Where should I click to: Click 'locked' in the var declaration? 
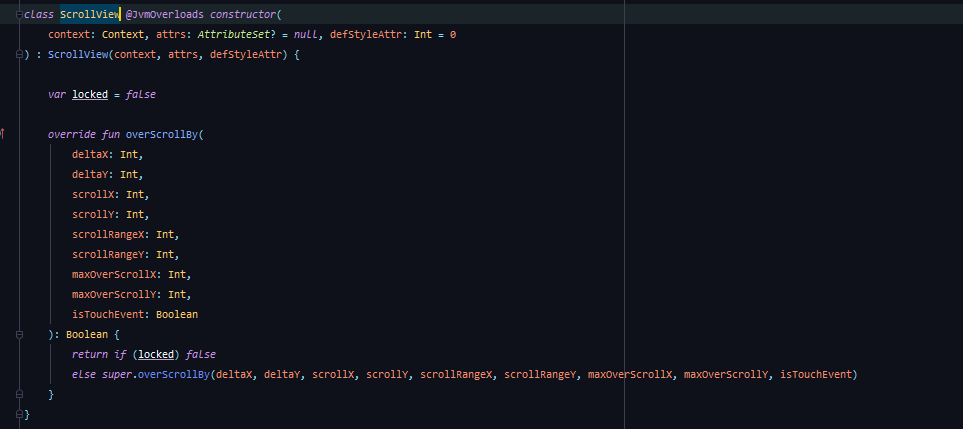pyautogui.click(x=90, y=95)
